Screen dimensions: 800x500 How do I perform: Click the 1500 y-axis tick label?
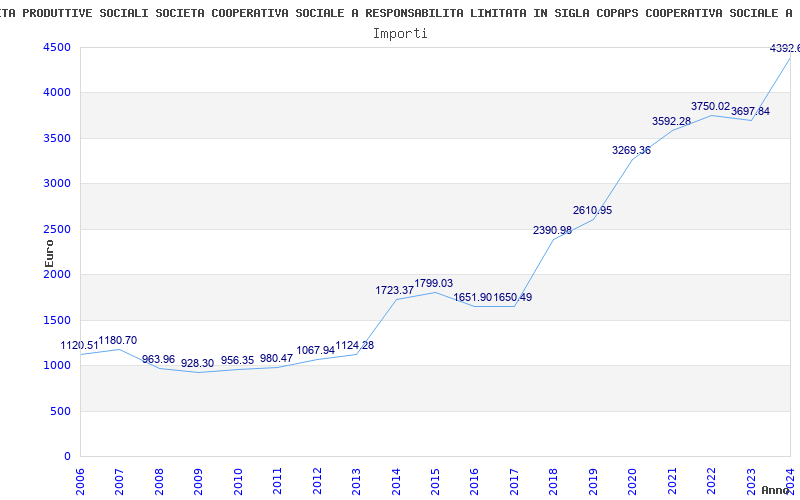click(x=58, y=320)
